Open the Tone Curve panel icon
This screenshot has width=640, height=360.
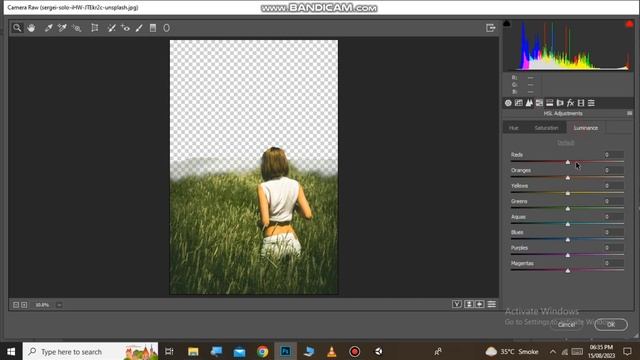tap(519, 103)
